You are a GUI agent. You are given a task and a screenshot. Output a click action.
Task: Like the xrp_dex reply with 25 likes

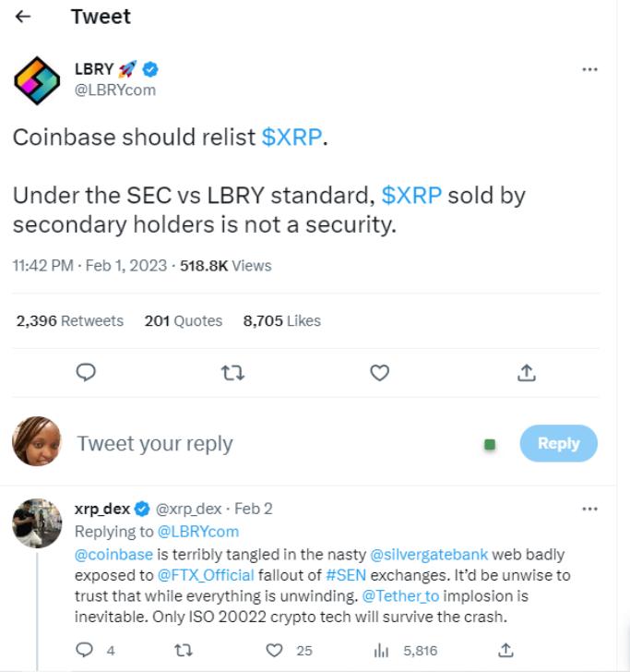click(x=275, y=651)
